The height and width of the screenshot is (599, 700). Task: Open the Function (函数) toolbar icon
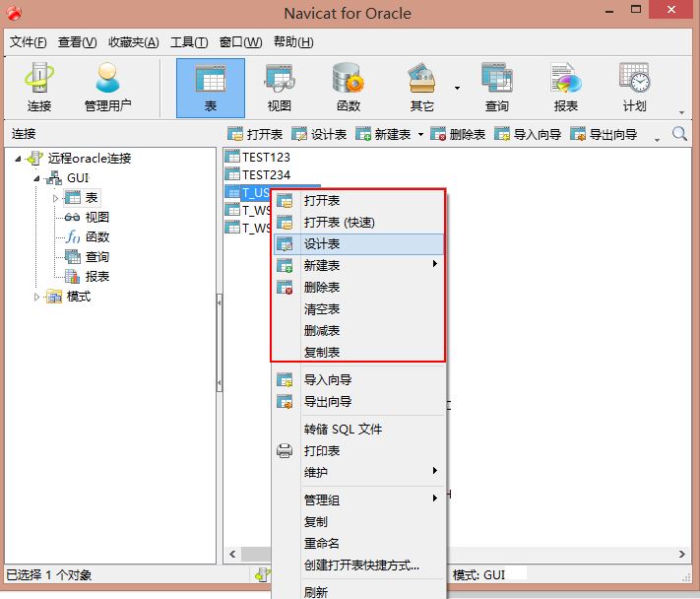click(x=349, y=88)
